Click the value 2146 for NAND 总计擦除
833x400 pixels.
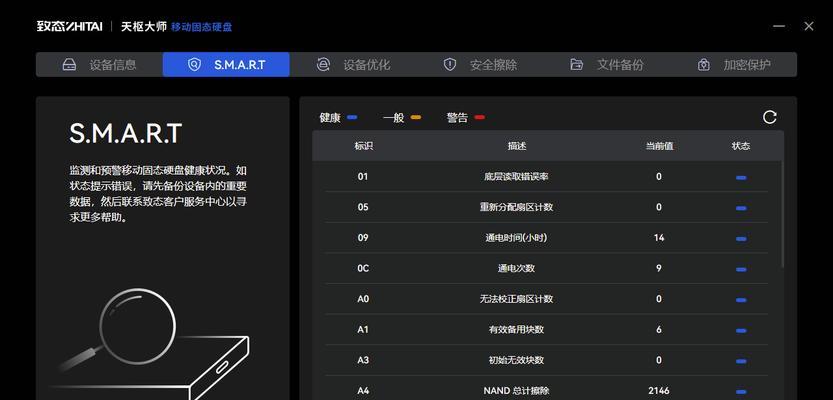pyautogui.click(x=659, y=391)
